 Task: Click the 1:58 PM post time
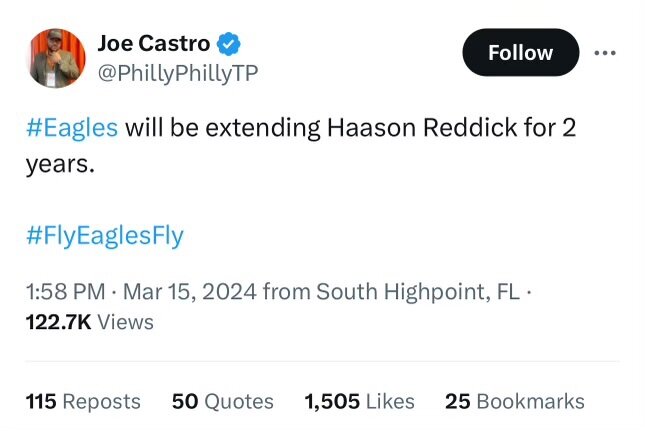pos(66,292)
